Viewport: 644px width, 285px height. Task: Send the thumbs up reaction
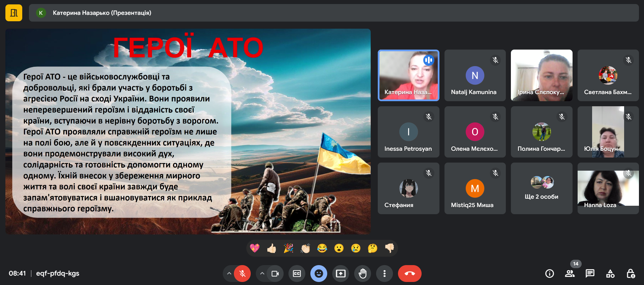click(272, 249)
